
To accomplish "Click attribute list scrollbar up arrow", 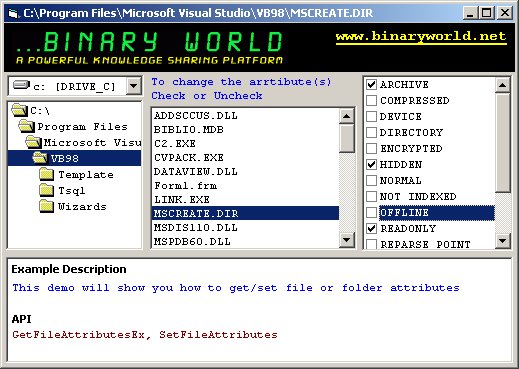I will click(x=502, y=85).
